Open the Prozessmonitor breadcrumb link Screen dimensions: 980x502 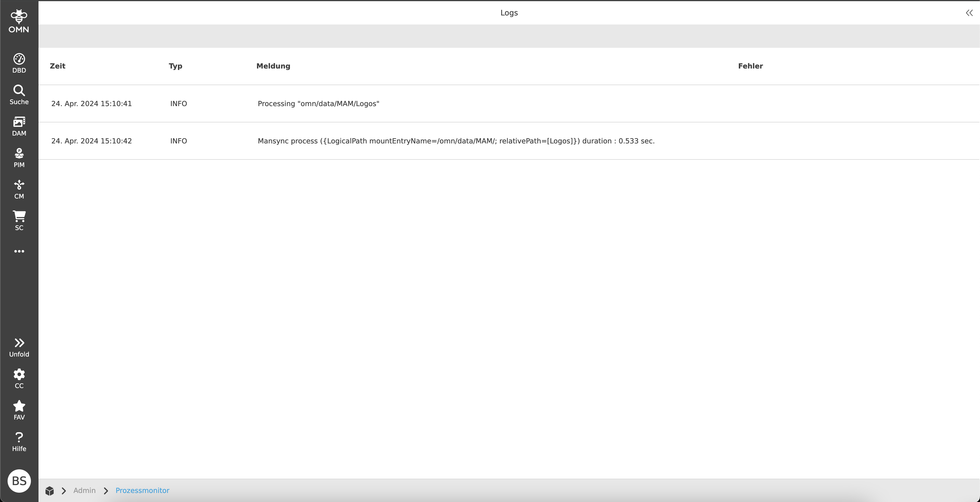tap(143, 491)
